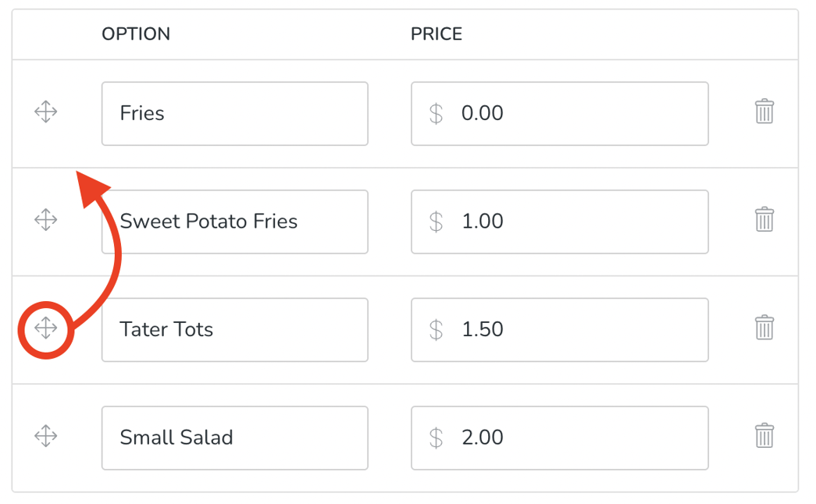Click the Small Salad name field
The height and width of the screenshot is (504, 816).
tap(234, 438)
